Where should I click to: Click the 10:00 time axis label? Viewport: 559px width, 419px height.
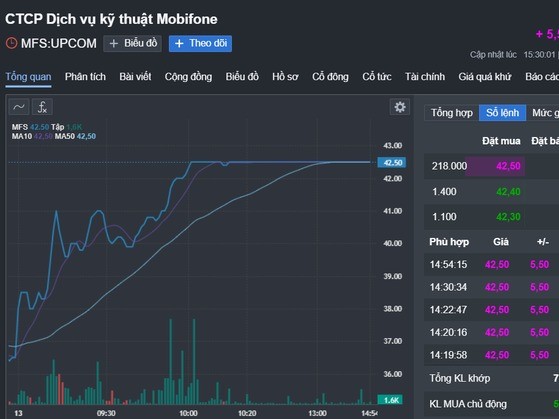tap(188, 413)
